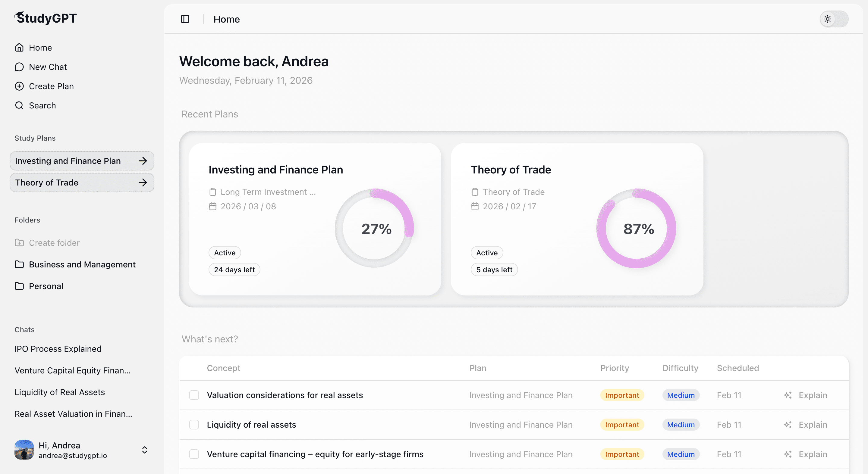Toggle the light/dark theme switch
This screenshot has width=868, height=474.
834,19
